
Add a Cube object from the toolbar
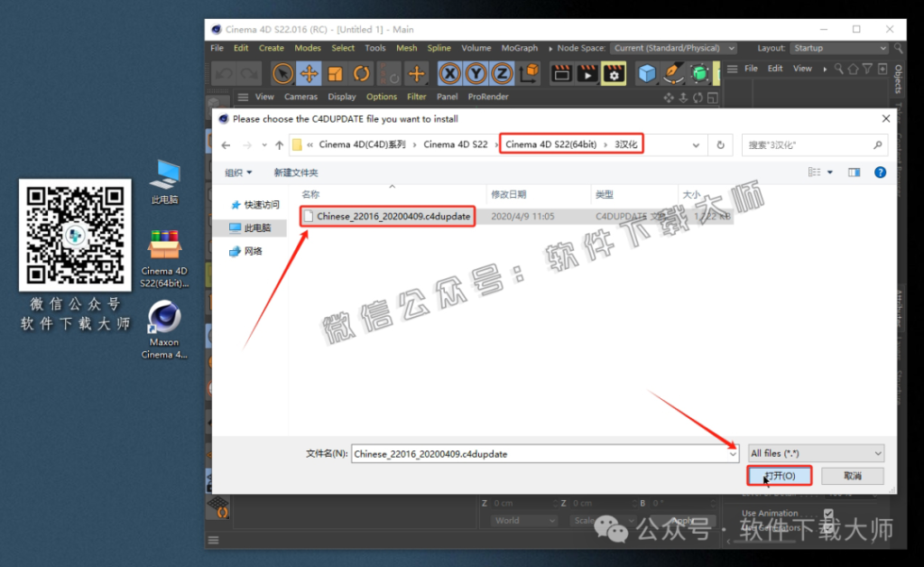(647, 72)
